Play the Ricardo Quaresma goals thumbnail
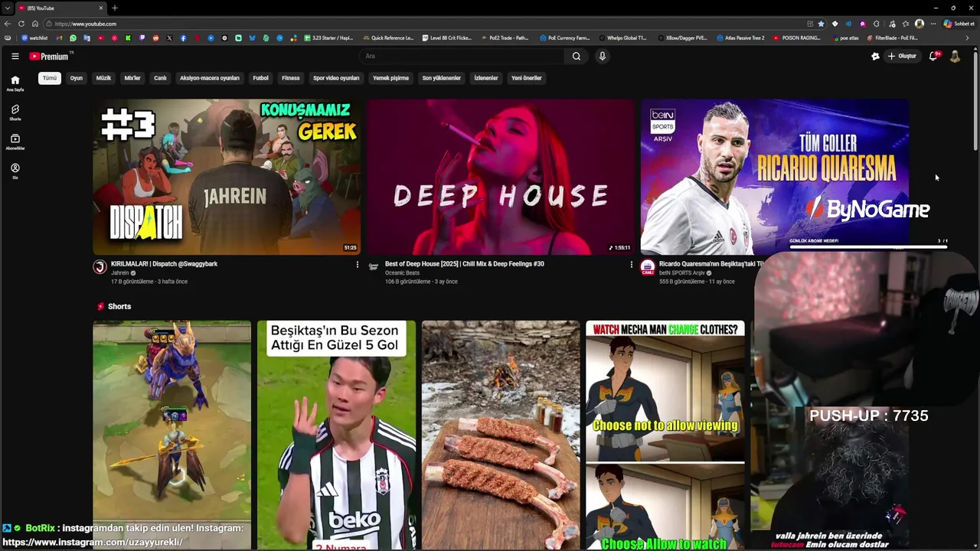 [x=775, y=177]
